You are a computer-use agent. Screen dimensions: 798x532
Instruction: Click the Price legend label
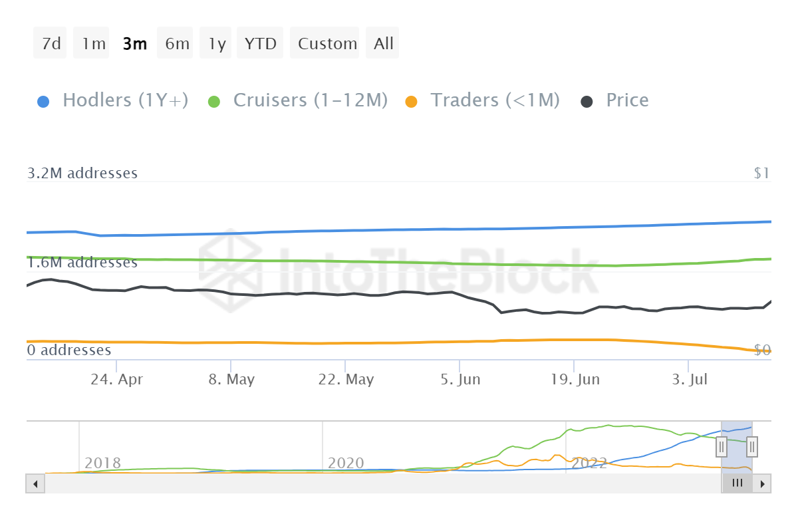click(x=627, y=100)
